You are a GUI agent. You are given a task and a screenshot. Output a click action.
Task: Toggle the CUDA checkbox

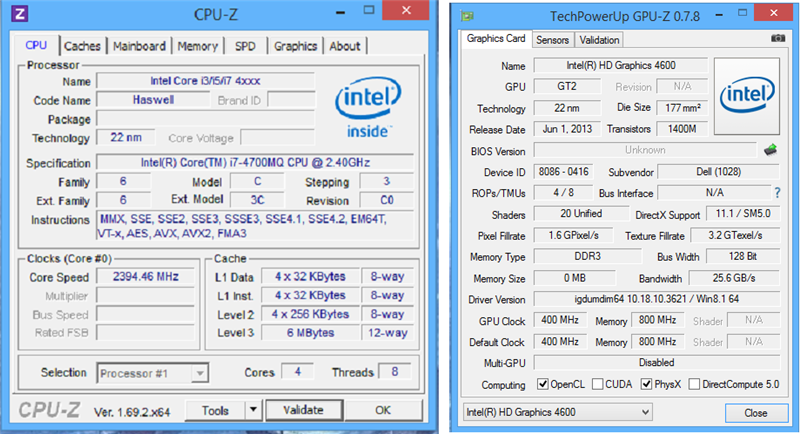(597, 384)
